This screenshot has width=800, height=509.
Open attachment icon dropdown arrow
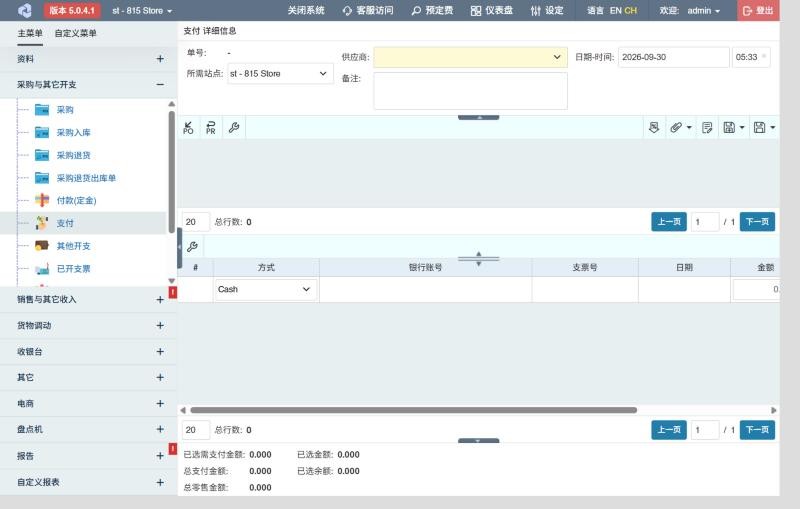tap(689, 128)
